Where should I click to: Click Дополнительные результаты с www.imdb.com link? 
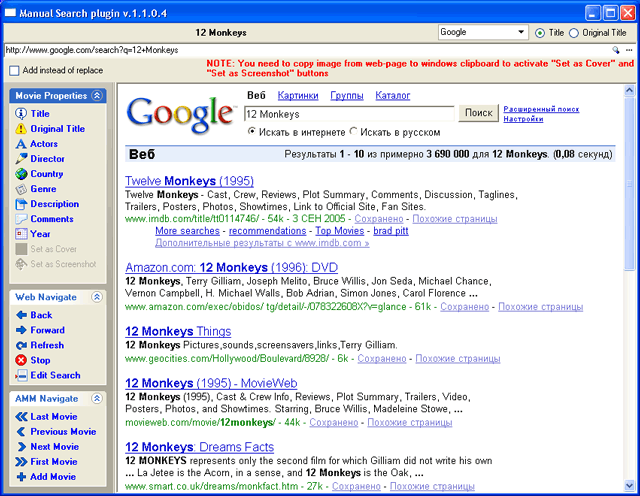pyautogui.click(x=262, y=243)
